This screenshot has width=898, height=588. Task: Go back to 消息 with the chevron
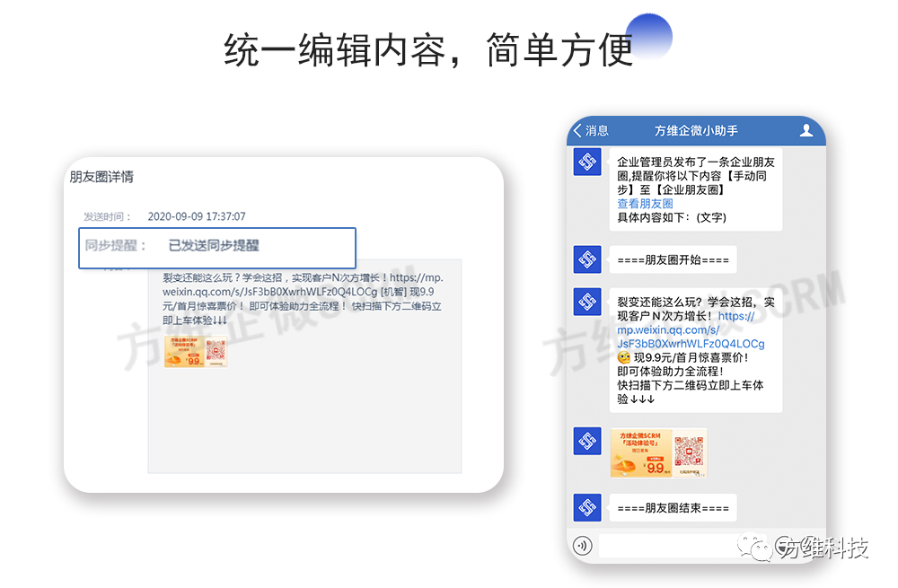click(579, 131)
